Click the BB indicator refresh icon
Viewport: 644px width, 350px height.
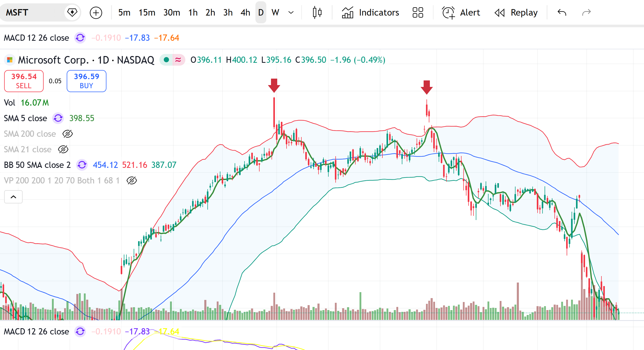(82, 165)
